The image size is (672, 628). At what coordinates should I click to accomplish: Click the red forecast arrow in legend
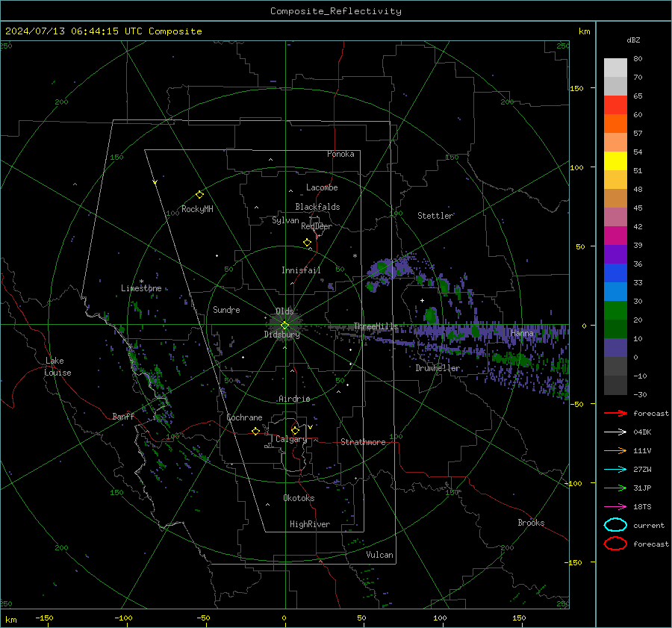click(x=615, y=413)
